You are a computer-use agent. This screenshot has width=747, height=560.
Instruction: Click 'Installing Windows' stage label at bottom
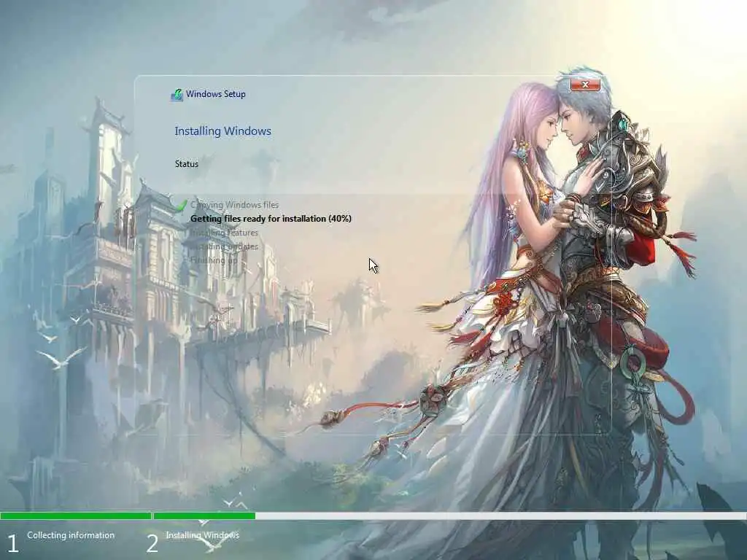pos(203,535)
